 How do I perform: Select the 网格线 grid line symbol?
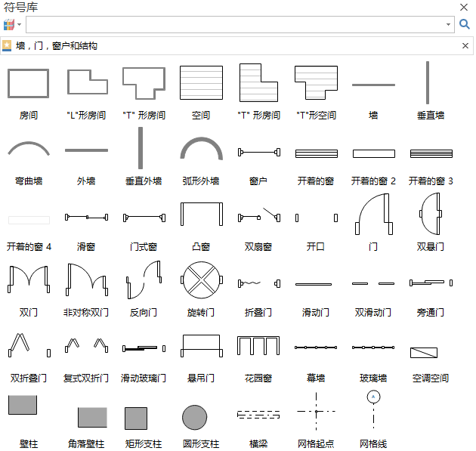pyautogui.click(x=374, y=410)
